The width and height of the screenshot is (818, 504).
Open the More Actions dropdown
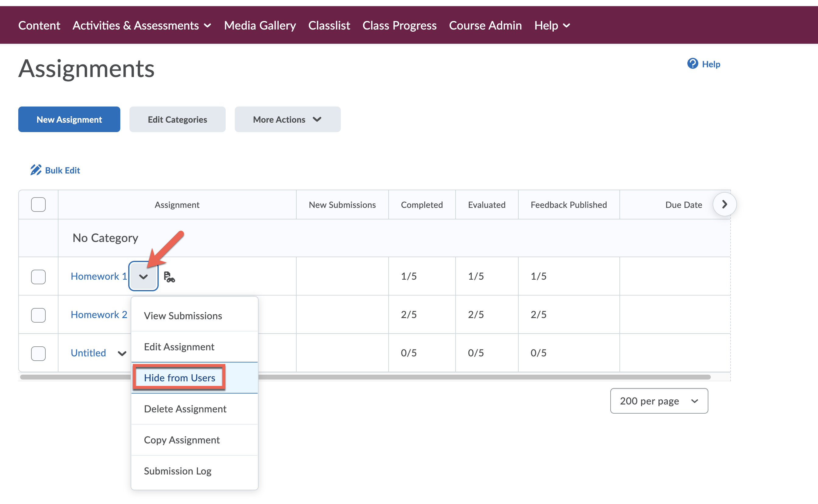(287, 119)
